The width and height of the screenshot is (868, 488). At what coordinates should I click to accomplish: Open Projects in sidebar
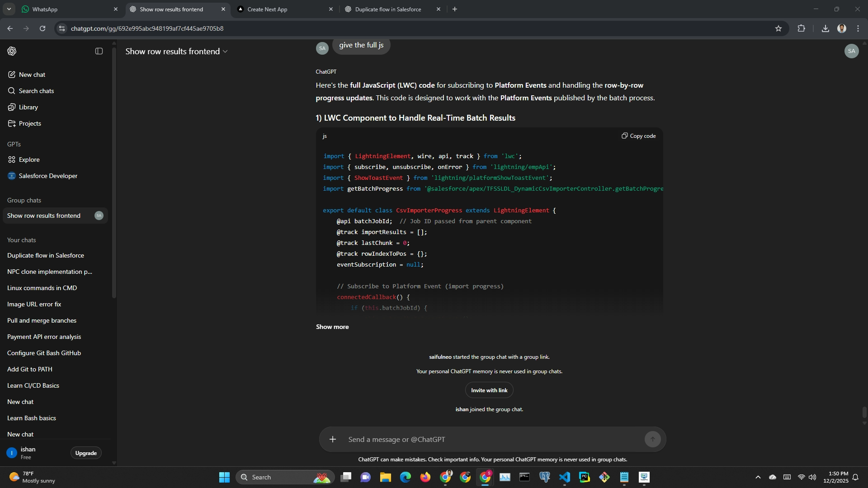30,123
